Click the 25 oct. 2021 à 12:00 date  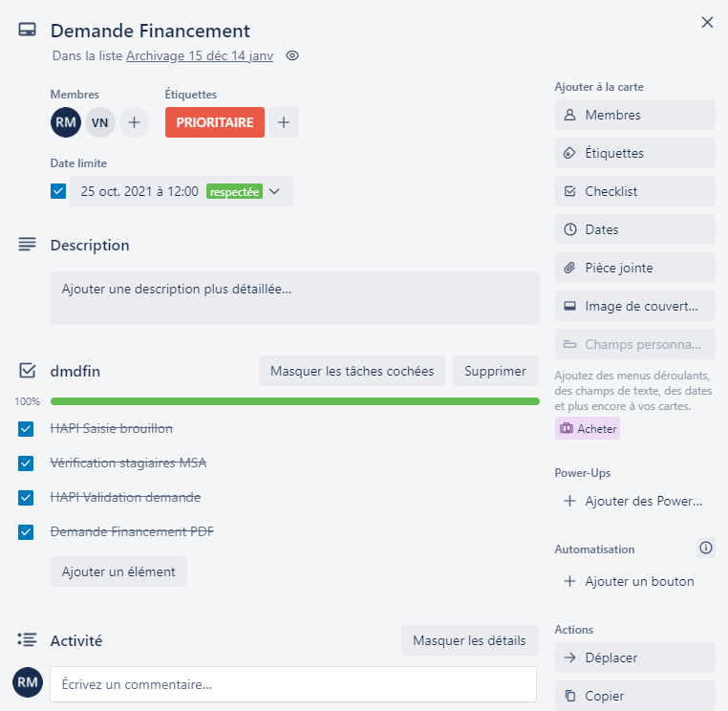coord(139,191)
